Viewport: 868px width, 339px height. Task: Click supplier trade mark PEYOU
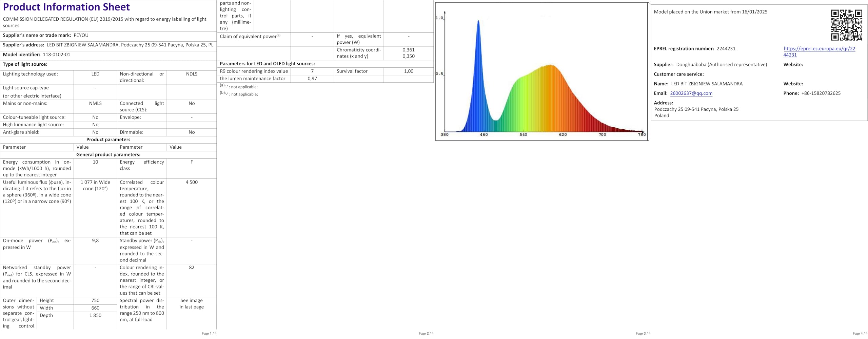81,35
